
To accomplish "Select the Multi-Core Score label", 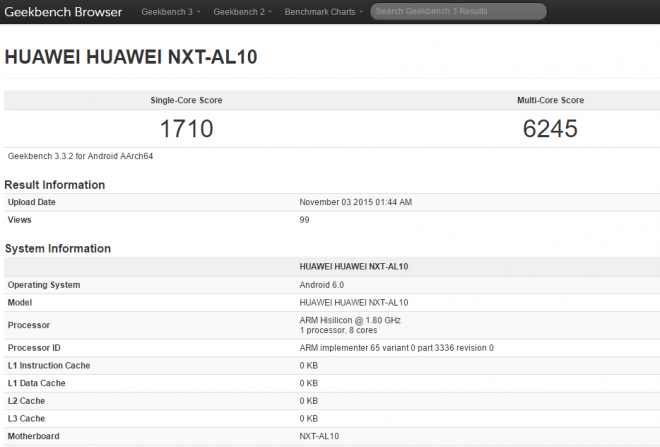I will tap(551, 100).
